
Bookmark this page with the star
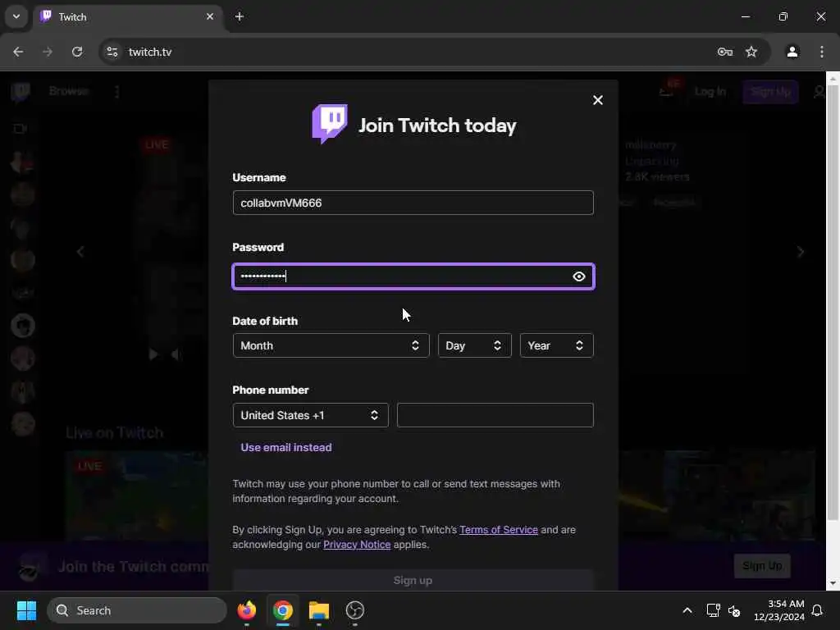pyautogui.click(x=751, y=52)
